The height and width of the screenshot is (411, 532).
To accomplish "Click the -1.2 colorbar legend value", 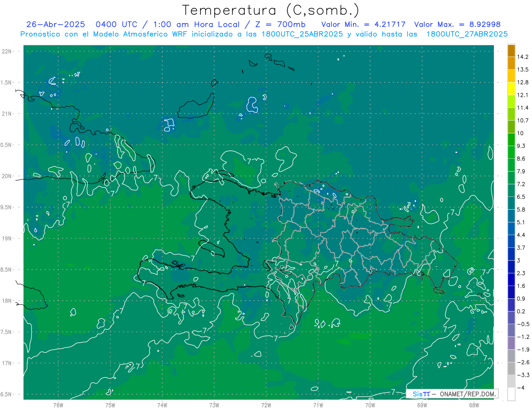I will click(x=523, y=337).
